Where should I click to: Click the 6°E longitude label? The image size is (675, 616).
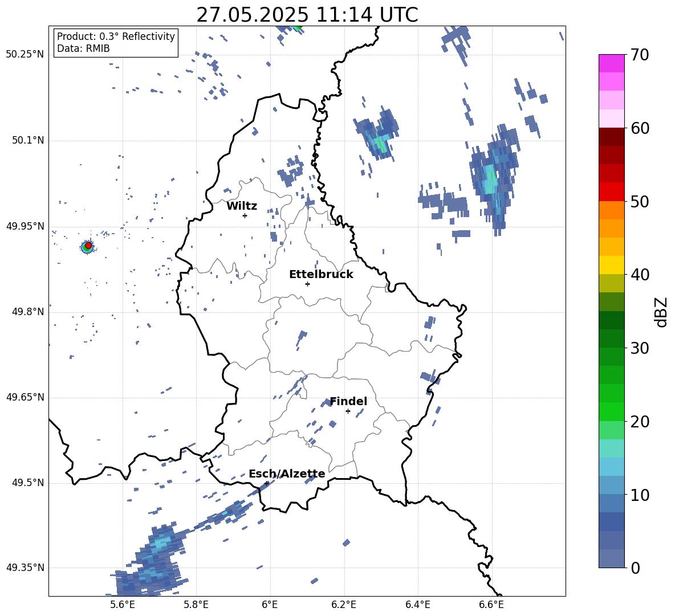tap(270, 605)
